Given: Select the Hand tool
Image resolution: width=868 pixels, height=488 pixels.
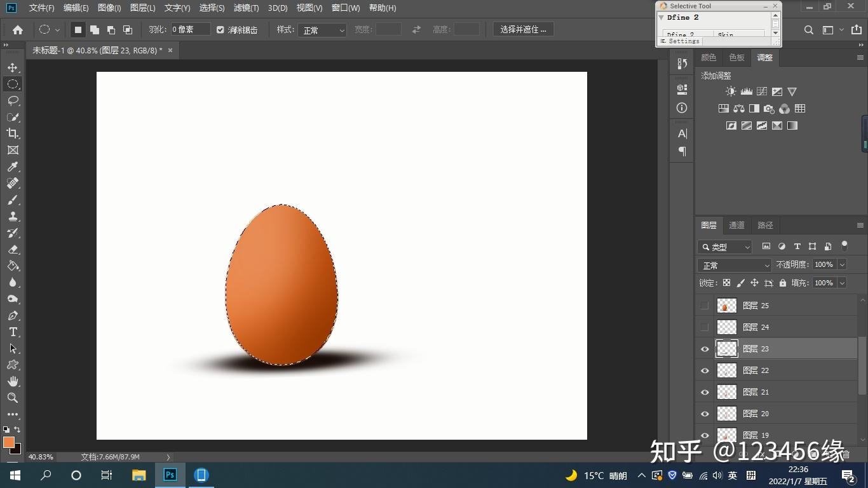Looking at the screenshot, I should point(13,381).
